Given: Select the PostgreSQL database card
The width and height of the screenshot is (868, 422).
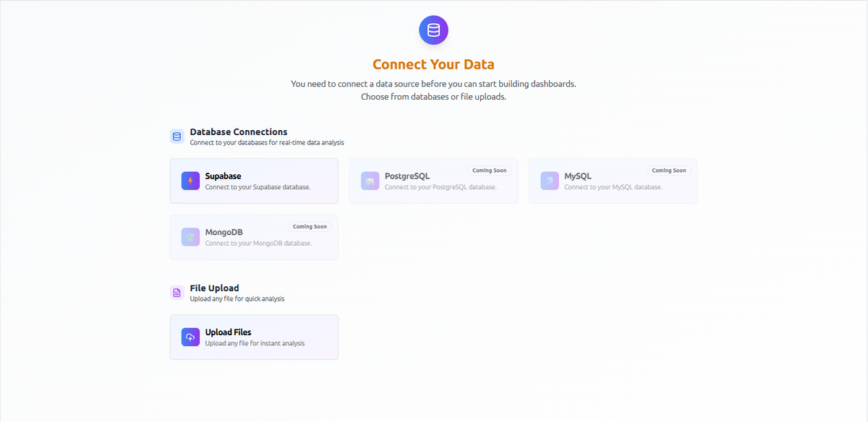Looking at the screenshot, I should (x=433, y=181).
